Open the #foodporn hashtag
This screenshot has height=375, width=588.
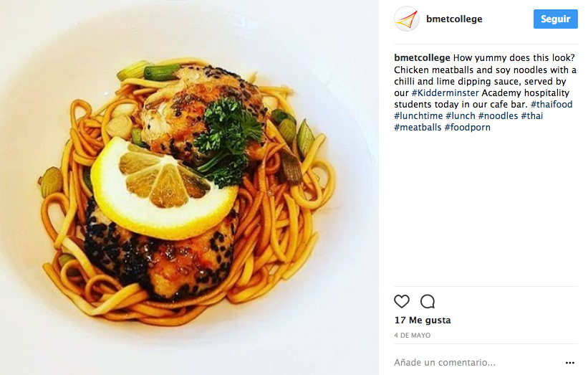click(x=467, y=128)
